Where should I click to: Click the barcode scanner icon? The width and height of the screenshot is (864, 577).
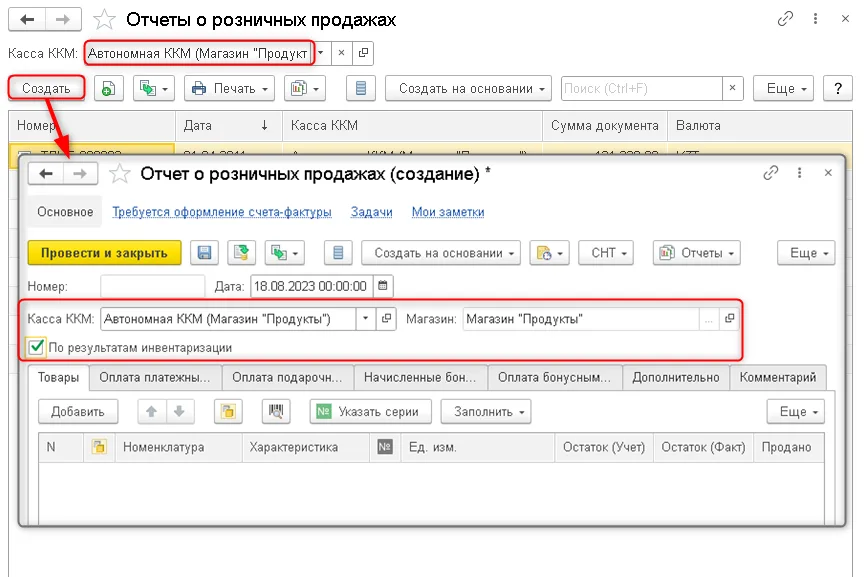(x=276, y=412)
